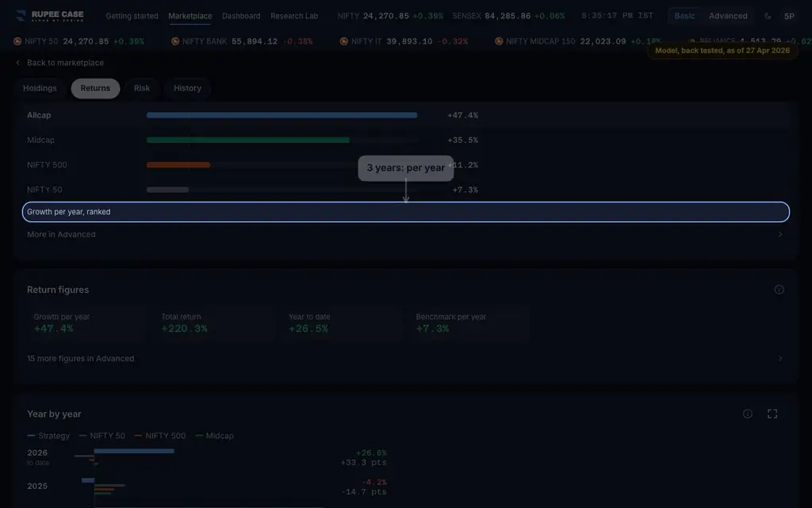Click the Back to marketplace arrow icon

[17, 63]
